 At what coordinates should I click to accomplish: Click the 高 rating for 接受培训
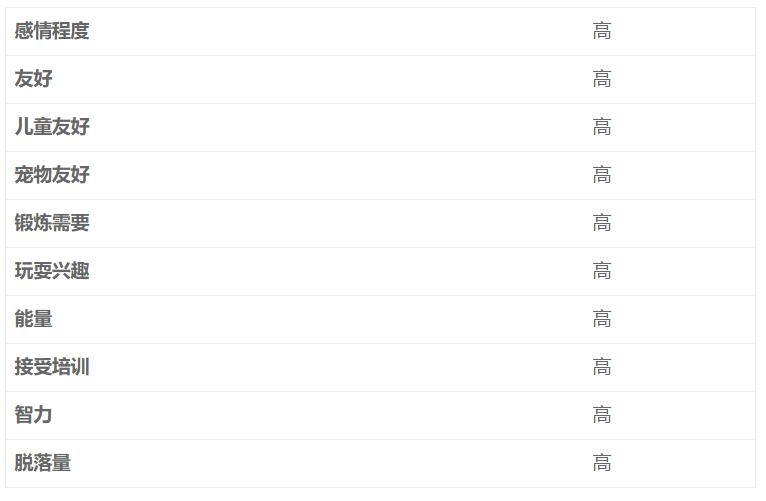pos(602,367)
